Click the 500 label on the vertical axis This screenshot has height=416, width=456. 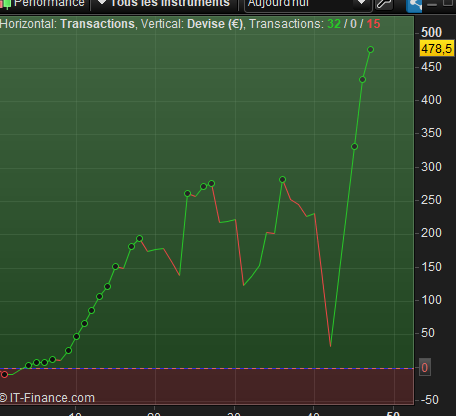tap(431, 32)
